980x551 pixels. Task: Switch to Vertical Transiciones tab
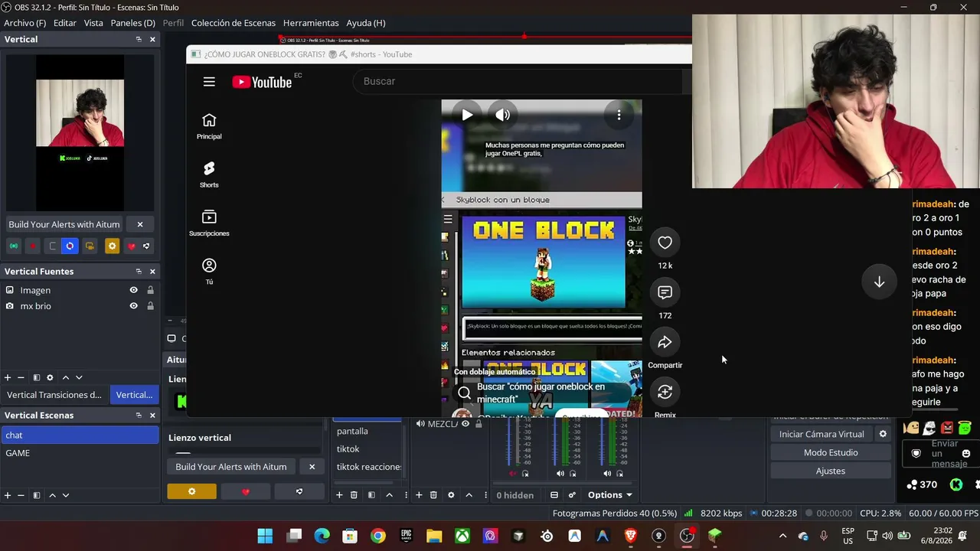[54, 395]
